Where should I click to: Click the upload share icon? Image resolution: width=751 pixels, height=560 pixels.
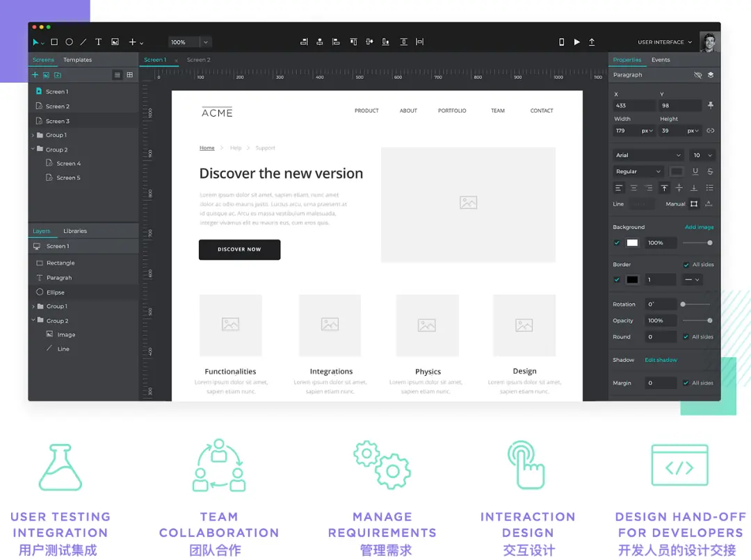pos(592,42)
